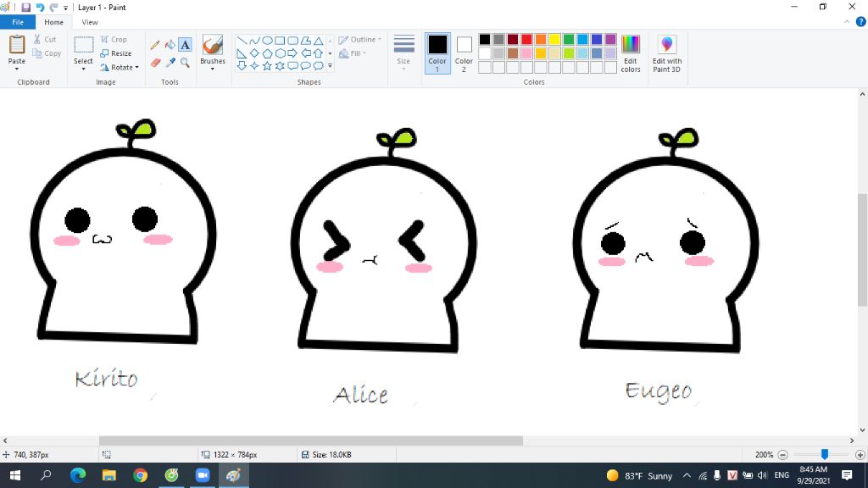868x488 pixels.
Task: Choose the red color swatch
Action: tap(526, 39)
